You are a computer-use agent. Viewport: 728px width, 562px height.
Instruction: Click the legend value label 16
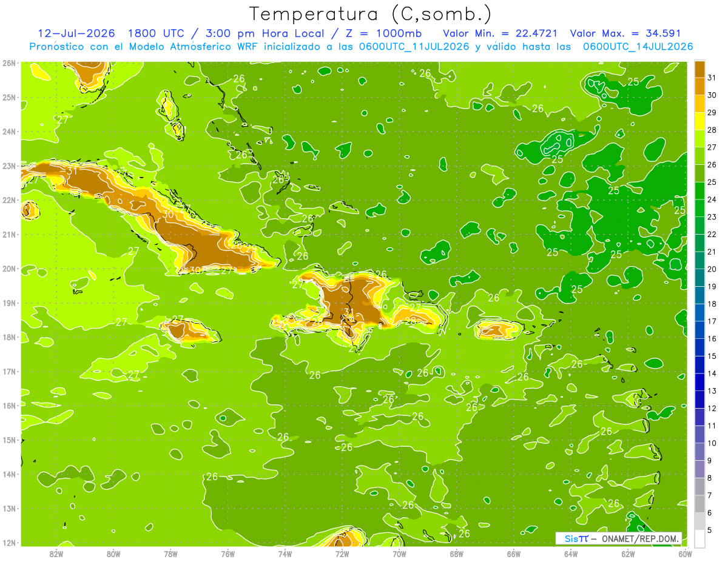tap(712, 338)
